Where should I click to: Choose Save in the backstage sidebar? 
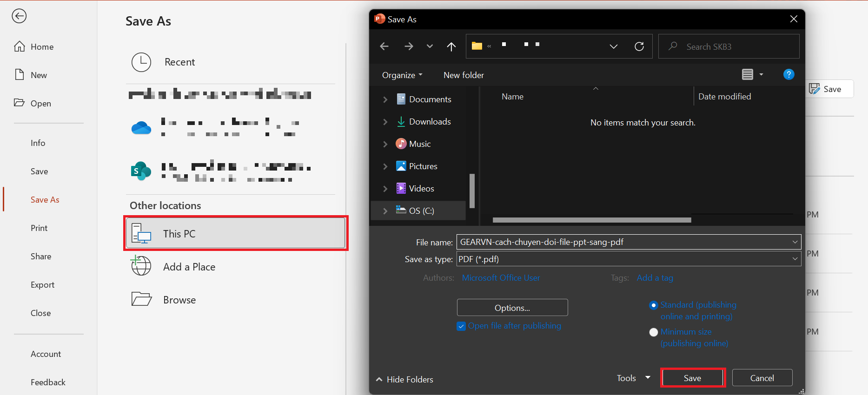tap(40, 171)
